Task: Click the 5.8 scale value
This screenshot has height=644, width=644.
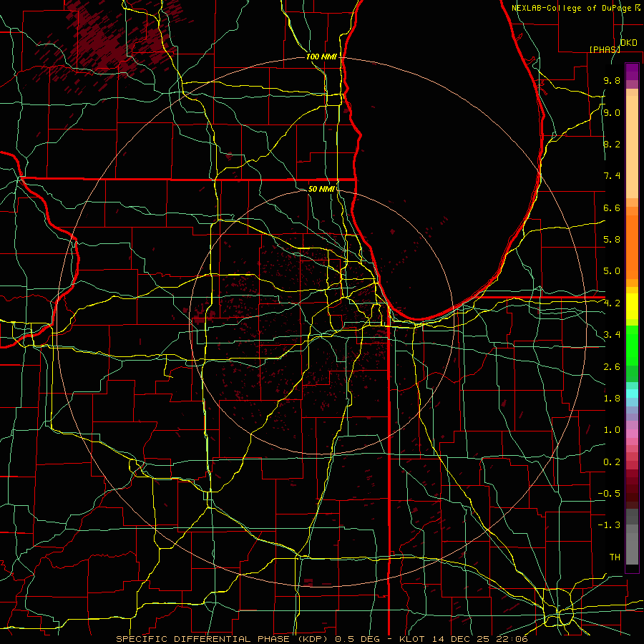Action: pos(612,240)
